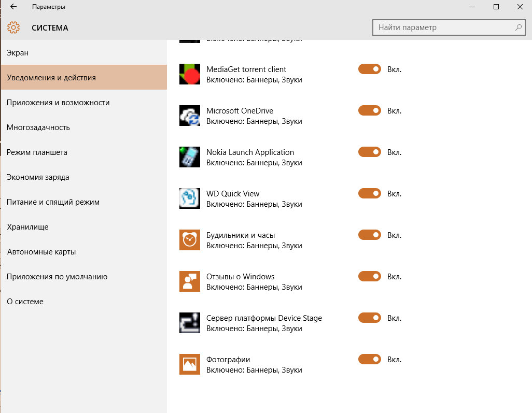Click the Будильники и часы alarm icon

click(x=190, y=240)
